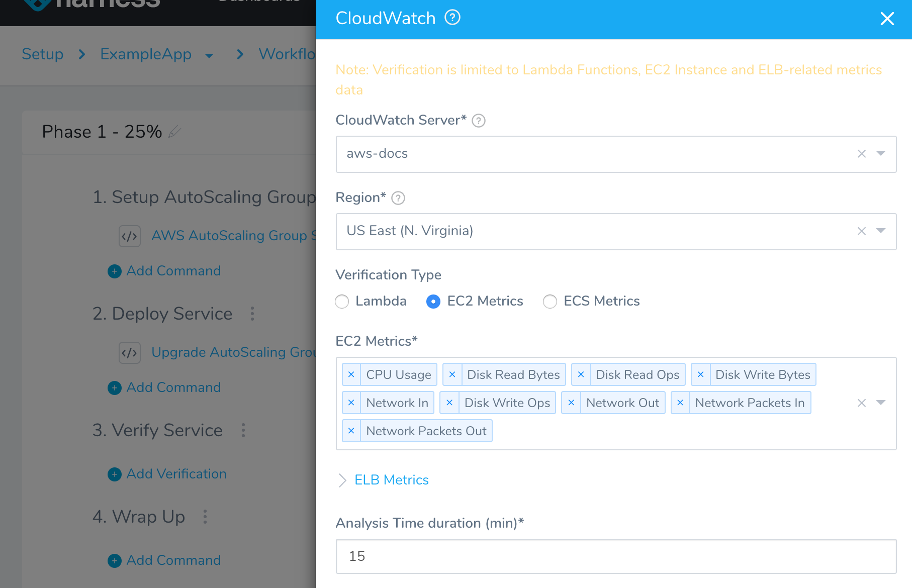Open the ExampleApp breadcrumb dropdown caret
Image resolution: width=912 pixels, height=588 pixels.
click(x=209, y=56)
